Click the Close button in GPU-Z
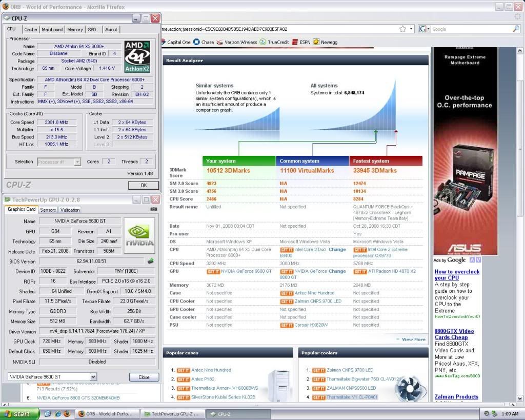The image size is (525, 420). point(144,377)
